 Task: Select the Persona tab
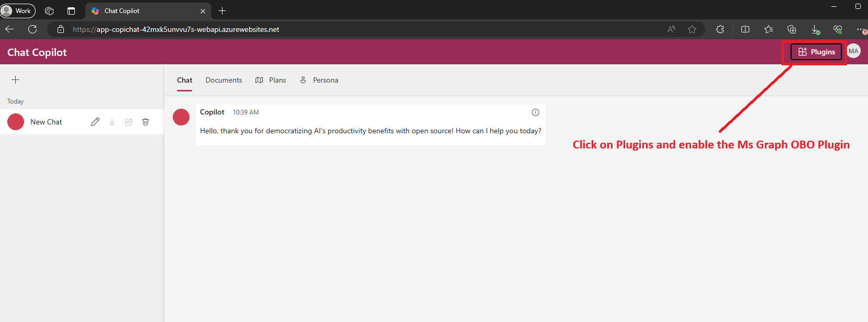319,80
